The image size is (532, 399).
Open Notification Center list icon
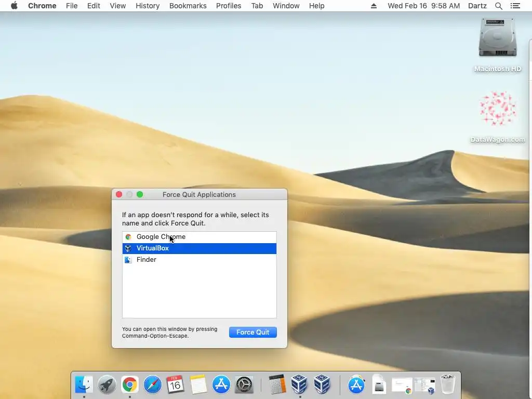(515, 6)
